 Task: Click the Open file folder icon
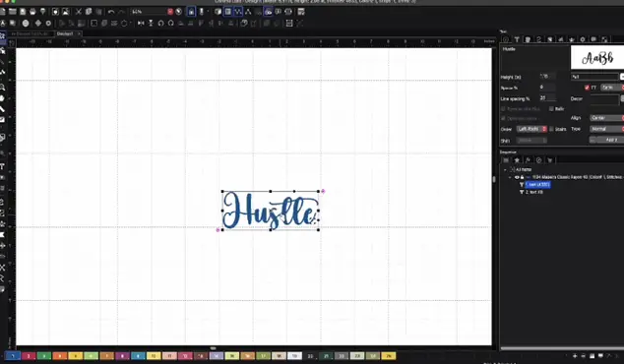[13, 12]
